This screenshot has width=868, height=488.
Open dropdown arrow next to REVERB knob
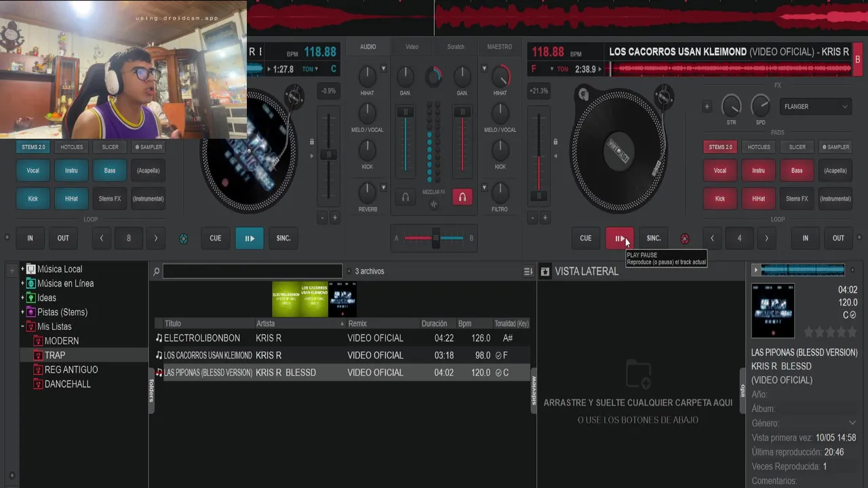(384, 188)
